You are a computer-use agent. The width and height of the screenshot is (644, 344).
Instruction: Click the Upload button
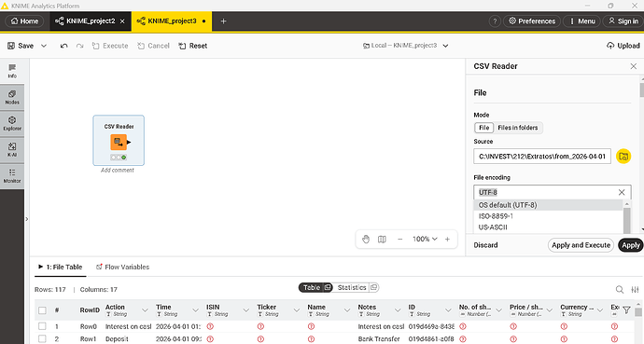pos(623,46)
